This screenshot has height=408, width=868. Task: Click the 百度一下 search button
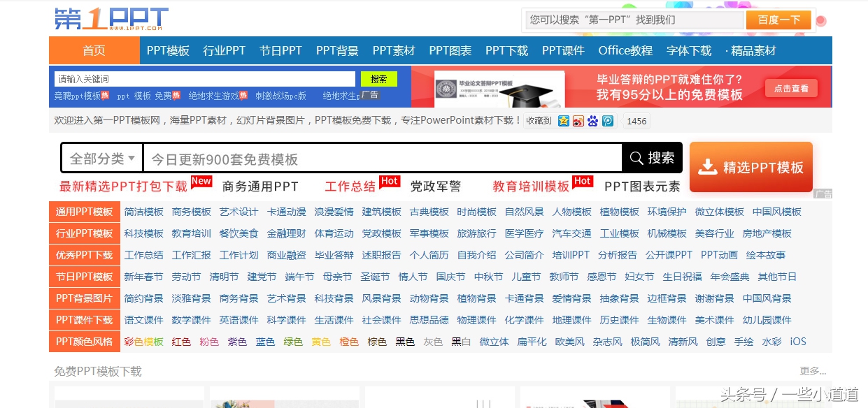[778, 20]
